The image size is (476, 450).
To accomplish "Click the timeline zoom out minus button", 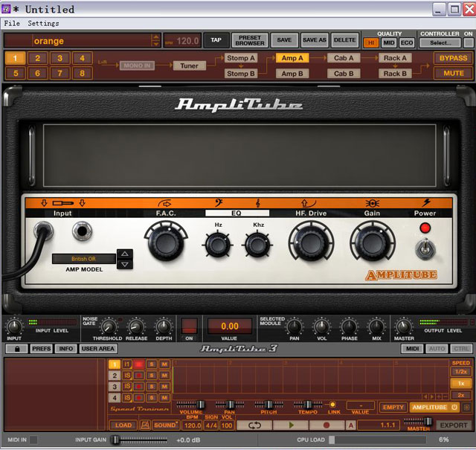I will click(x=446, y=396).
